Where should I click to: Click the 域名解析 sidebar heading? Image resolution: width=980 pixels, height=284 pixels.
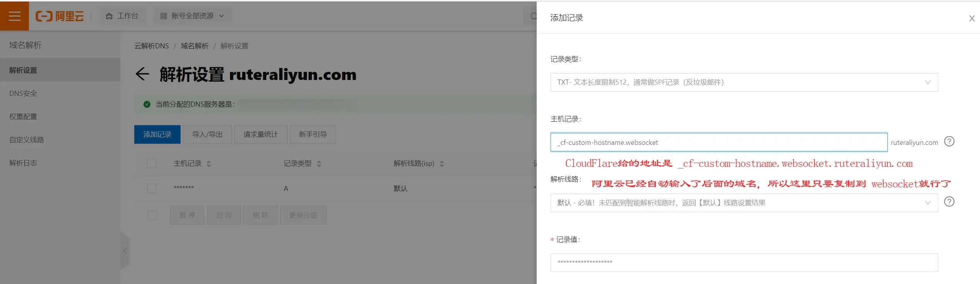pos(25,45)
